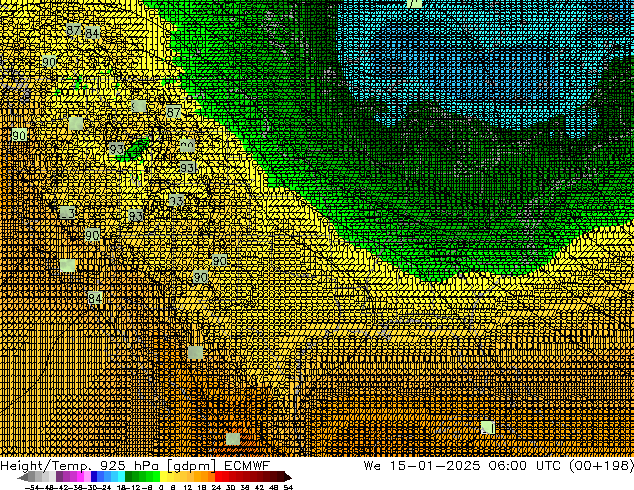Click the dark right arrow end of legend
Image resolution: width=634 pixels, height=490 pixels.
click(288, 477)
